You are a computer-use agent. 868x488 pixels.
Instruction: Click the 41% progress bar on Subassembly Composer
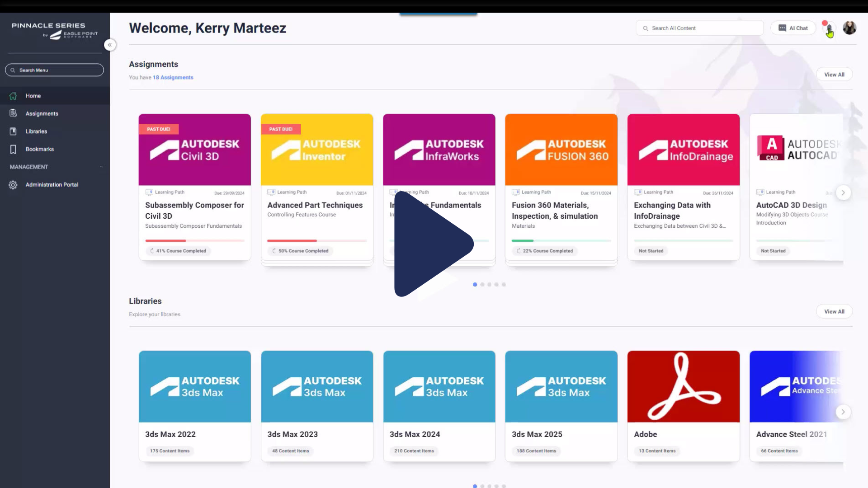point(195,241)
